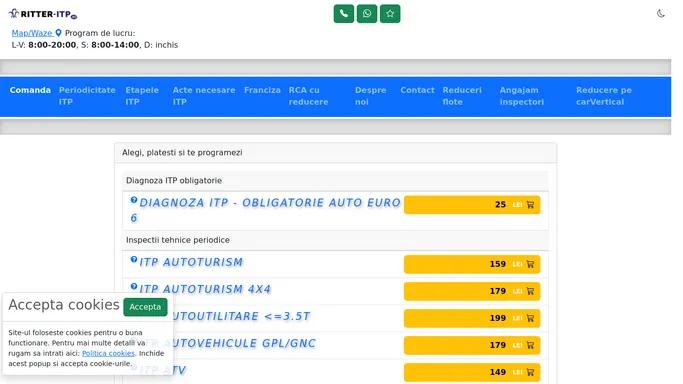The width and height of the screenshot is (683, 384).
Task: Click the Inspectii tehnice periodice section header
Action: [x=335, y=240]
